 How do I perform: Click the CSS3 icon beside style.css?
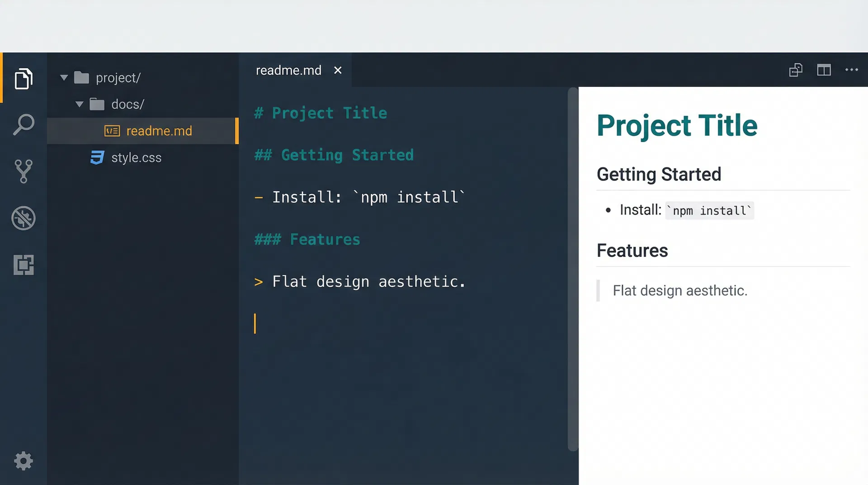[97, 157]
